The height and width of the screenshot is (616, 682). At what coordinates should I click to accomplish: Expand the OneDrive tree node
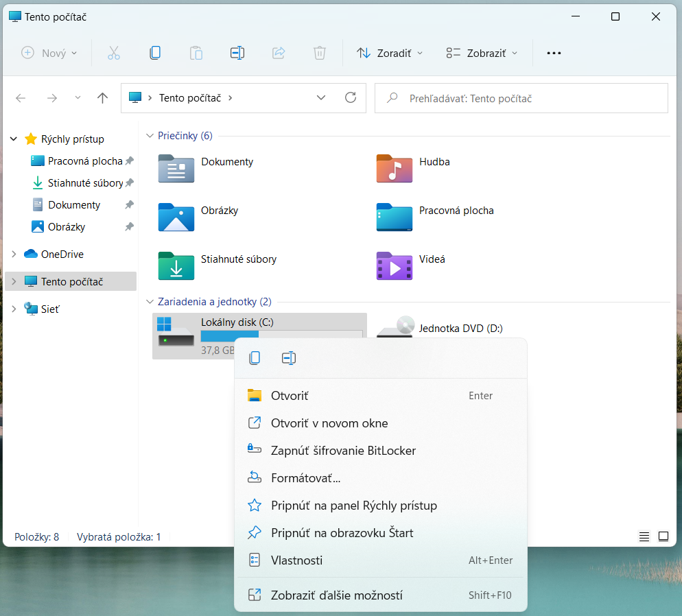click(x=14, y=254)
